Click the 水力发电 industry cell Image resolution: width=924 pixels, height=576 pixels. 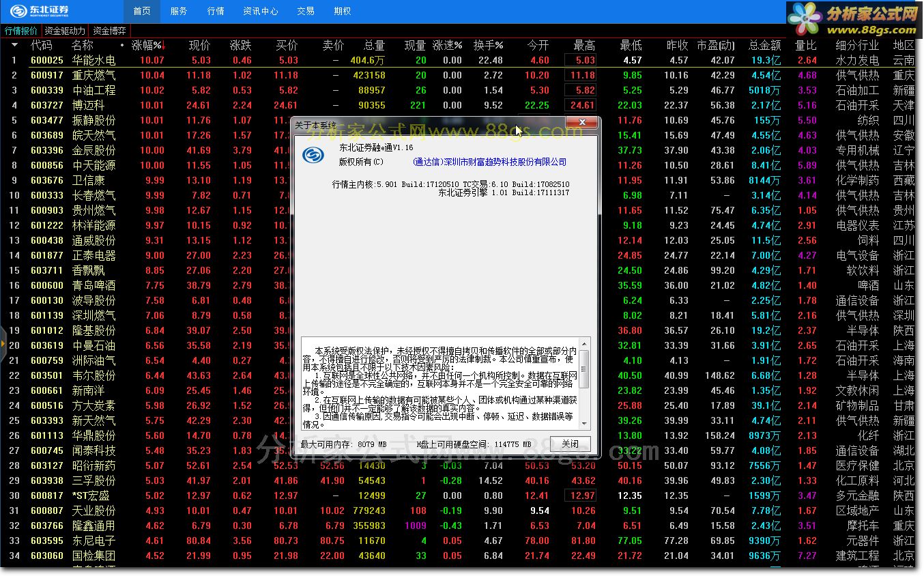[x=858, y=60]
